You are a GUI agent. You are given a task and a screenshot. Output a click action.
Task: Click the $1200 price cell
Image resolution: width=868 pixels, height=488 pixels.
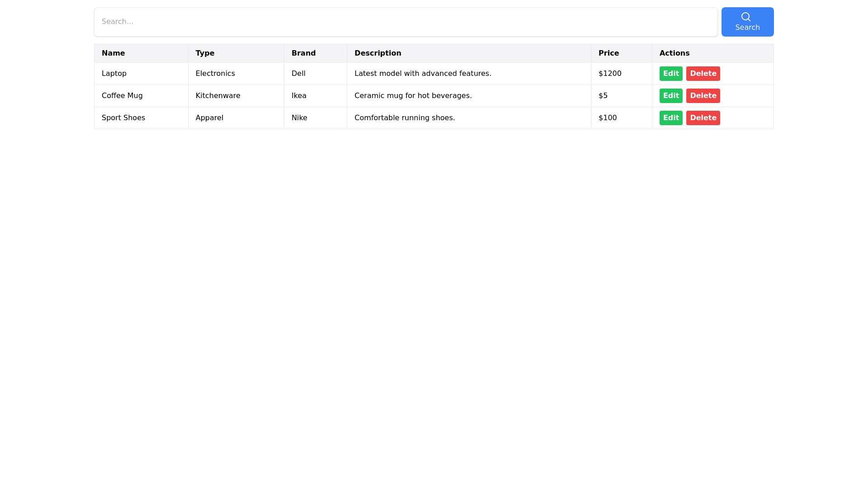[610, 74]
